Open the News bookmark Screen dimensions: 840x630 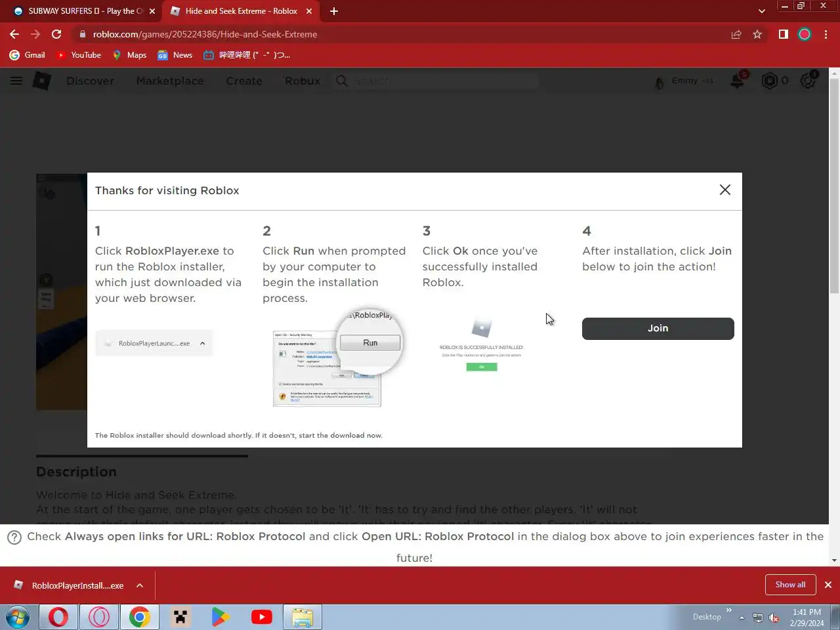pos(175,55)
